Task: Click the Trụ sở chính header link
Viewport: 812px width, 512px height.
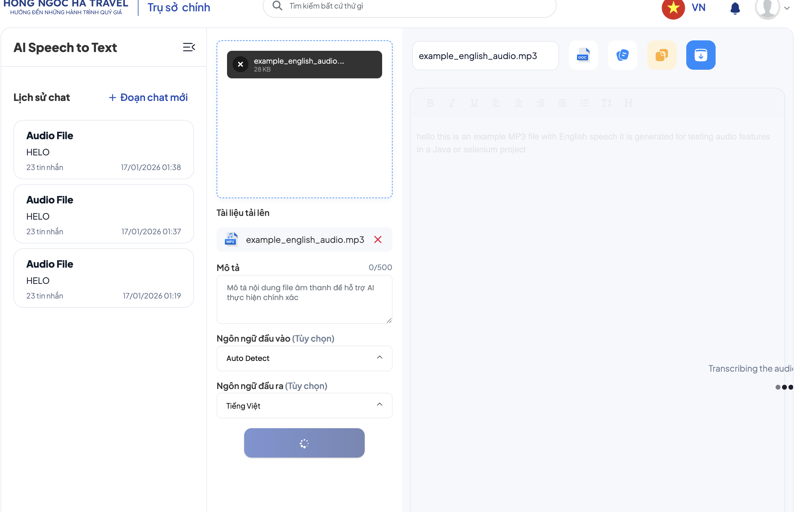Action: click(x=179, y=7)
